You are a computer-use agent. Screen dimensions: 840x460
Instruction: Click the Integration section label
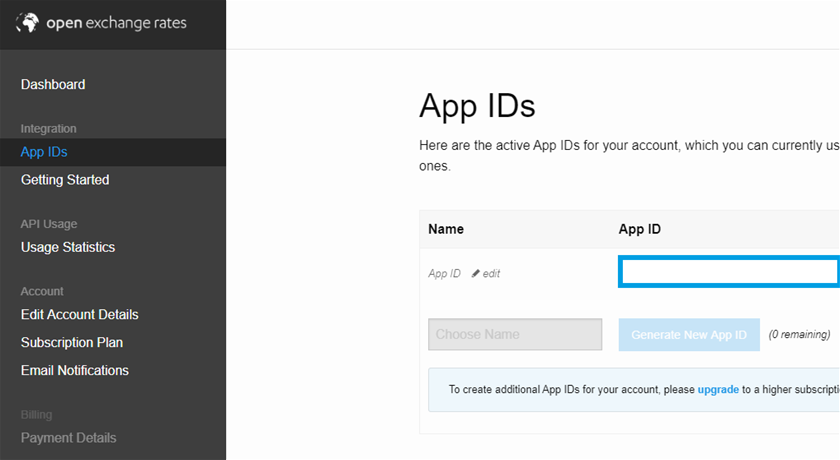coord(49,129)
